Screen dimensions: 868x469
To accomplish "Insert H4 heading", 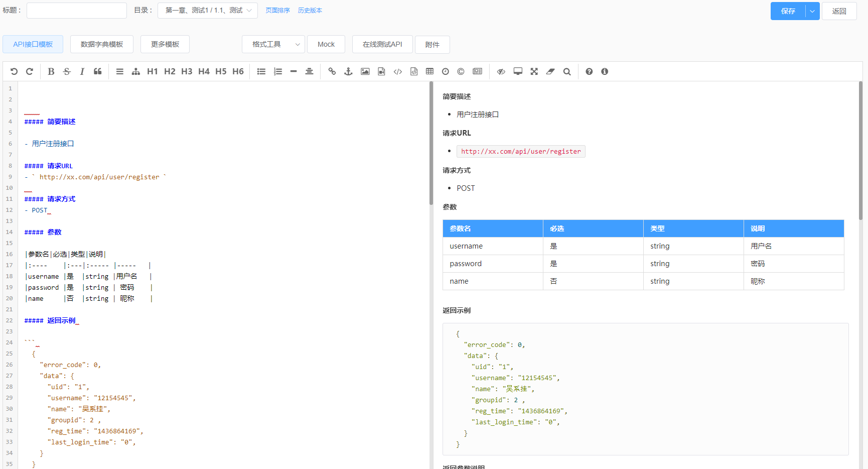I will click(x=204, y=71).
